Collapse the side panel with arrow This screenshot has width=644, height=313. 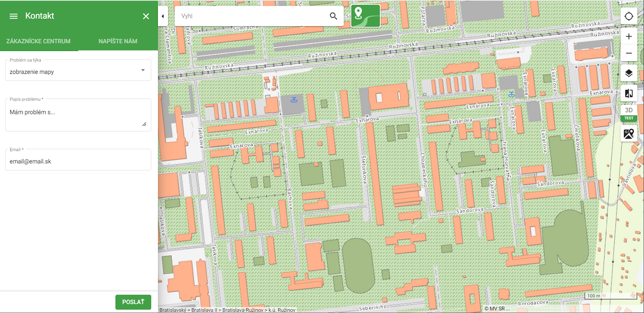[x=163, y=16]
